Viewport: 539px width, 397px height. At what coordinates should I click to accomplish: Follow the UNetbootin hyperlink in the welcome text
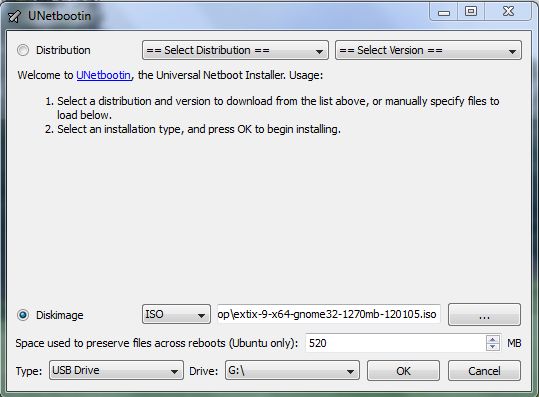(x=103, y=75)
